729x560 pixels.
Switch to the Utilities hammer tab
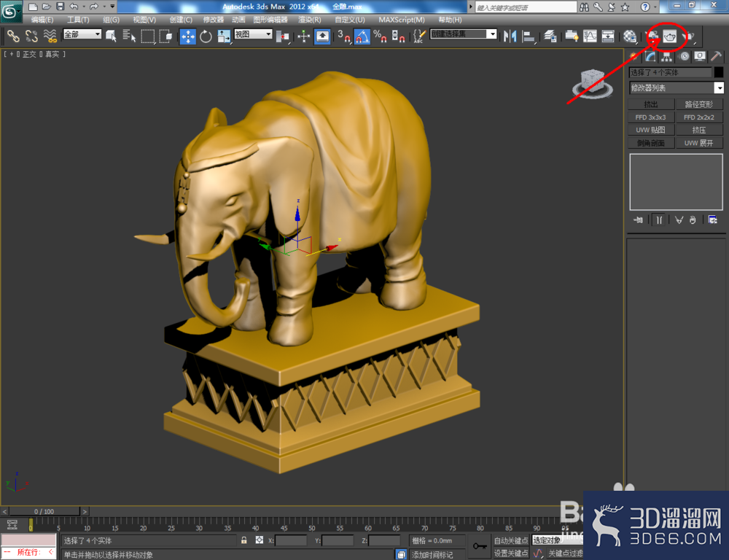(716, 56)
